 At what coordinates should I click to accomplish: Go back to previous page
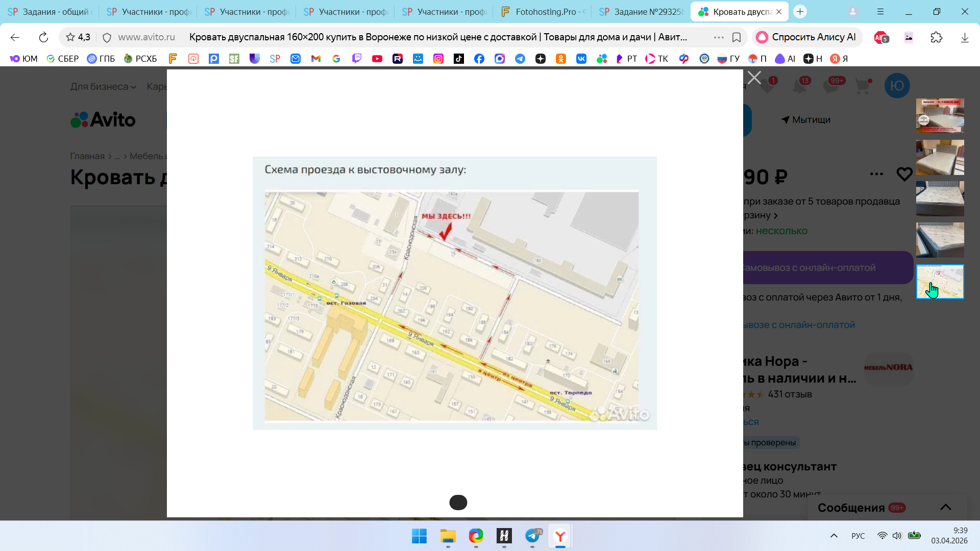pyautogui.click(x=15, y=37)
